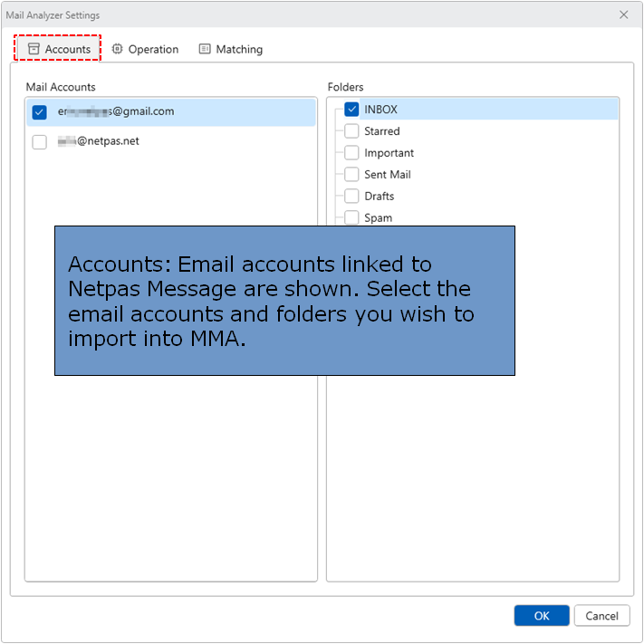
Task: Open the Matching tab label
Action: point(239,50)
